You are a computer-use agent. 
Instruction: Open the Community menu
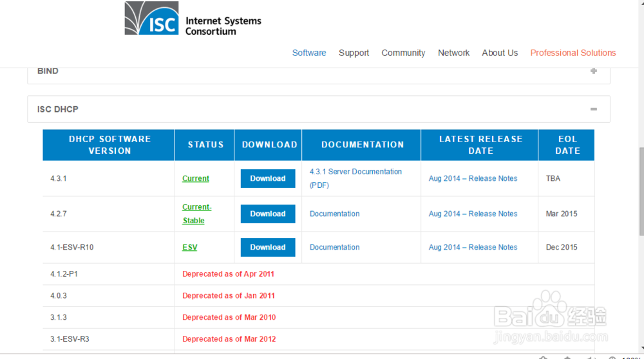click(403, 53)
